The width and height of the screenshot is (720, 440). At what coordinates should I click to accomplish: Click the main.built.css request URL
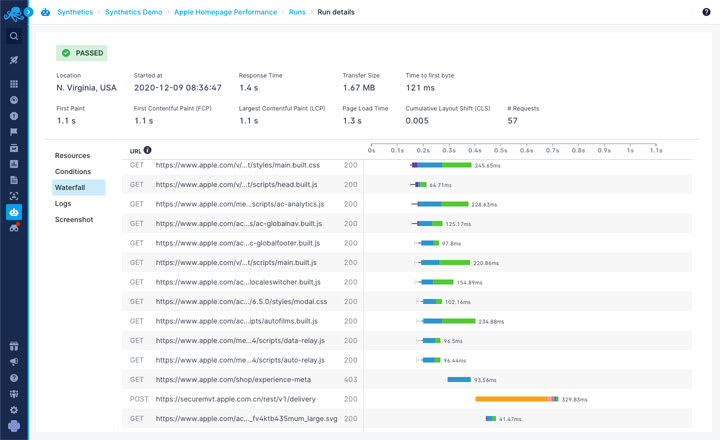point(238,165)
